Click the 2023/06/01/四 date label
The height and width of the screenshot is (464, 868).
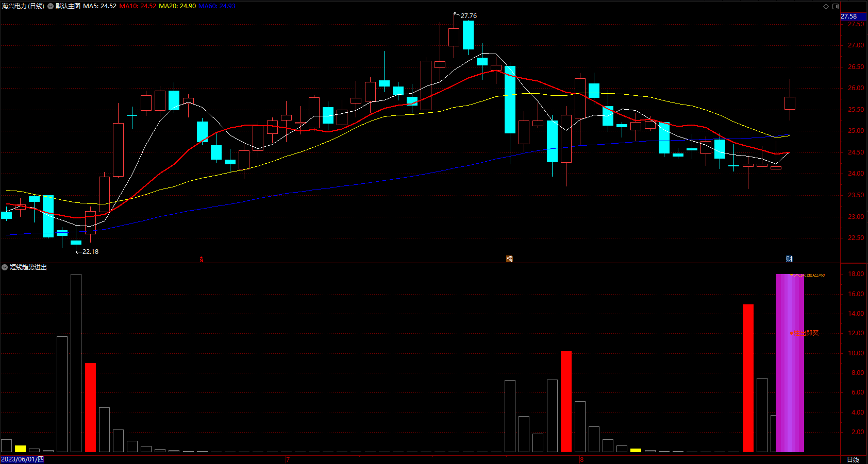(22, 459)
